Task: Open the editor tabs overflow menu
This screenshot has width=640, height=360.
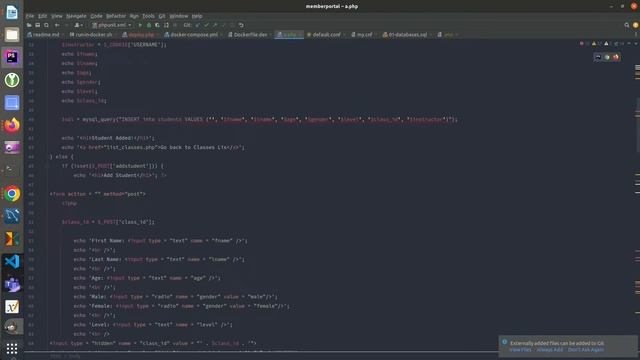Action: tap(636, 35)
